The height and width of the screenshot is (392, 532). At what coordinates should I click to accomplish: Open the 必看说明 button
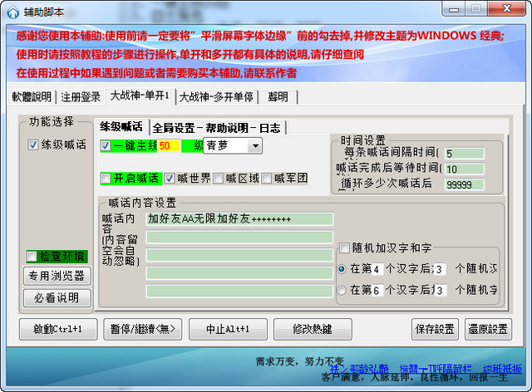click(x=57, y=297)
